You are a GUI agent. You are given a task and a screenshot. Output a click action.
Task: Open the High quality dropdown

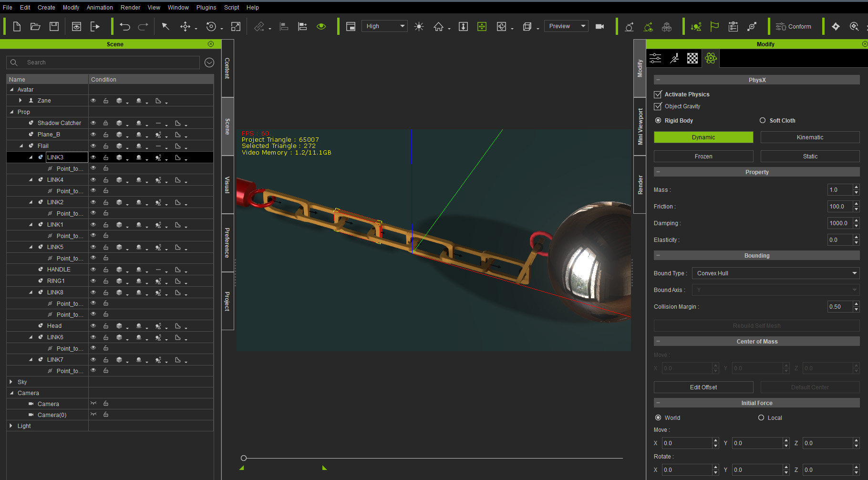coord(385,26)
